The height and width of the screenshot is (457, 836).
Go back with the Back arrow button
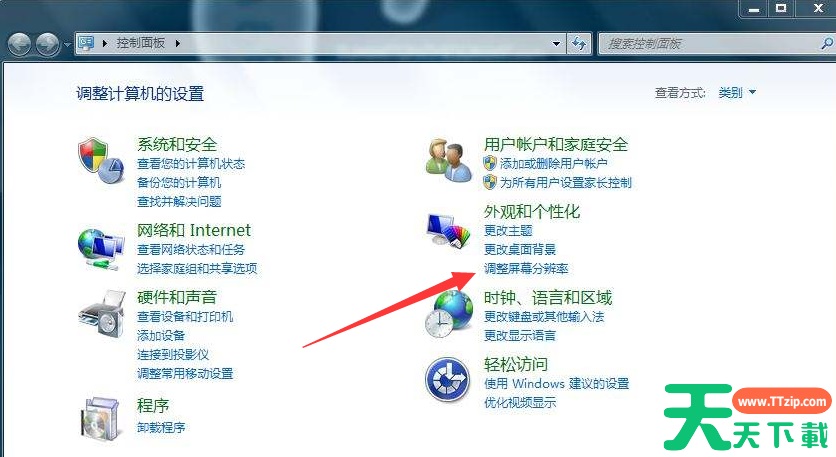pos(20,44)
